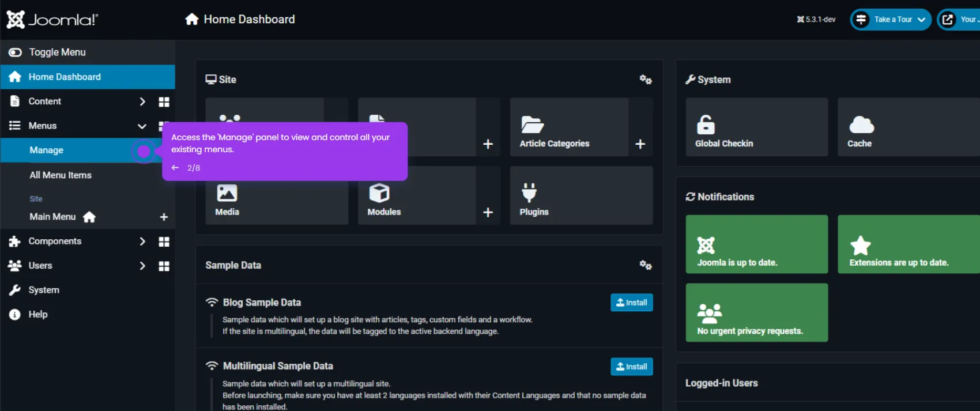Open the Media tile

pos(277,195)
